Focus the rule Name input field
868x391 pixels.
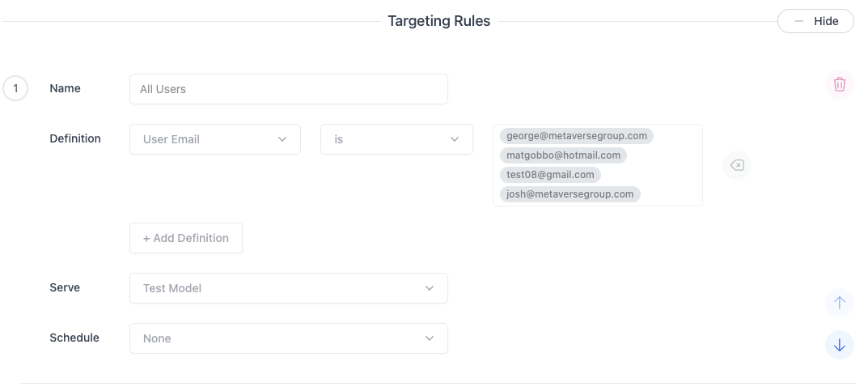tap(289, 89)
